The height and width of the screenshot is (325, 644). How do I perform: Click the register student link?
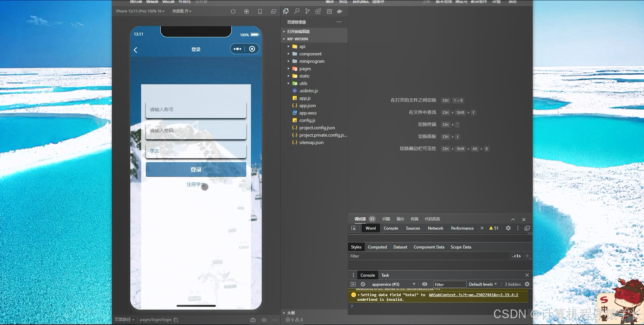point(196,184)
